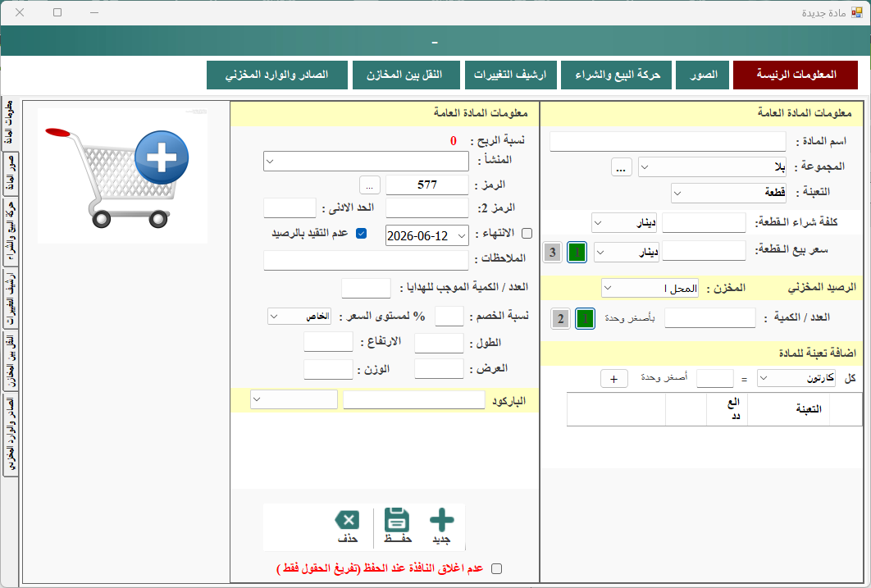Enable عدم اغلاق النافذة عند الحفظ checkbox
Viewport: 871px width, 588px height.
(497, 568)
